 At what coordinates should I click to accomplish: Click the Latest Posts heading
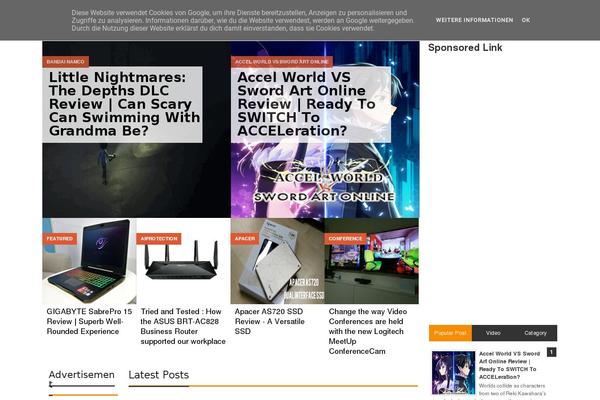159,375
